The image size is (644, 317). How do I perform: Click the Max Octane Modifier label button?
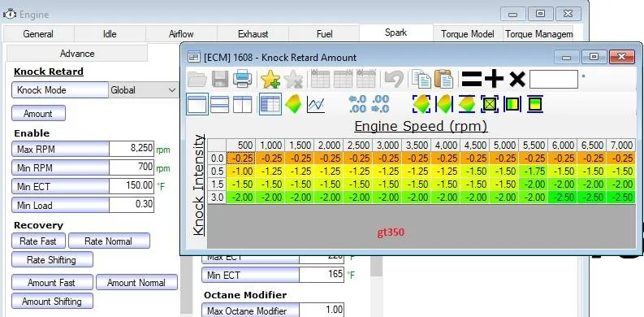coord(251,310)
